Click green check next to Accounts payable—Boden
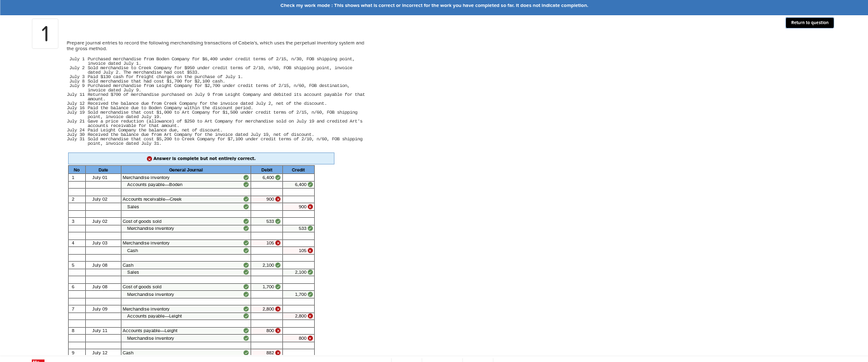This screenshot has width=868, height=362. click(246, 185)
